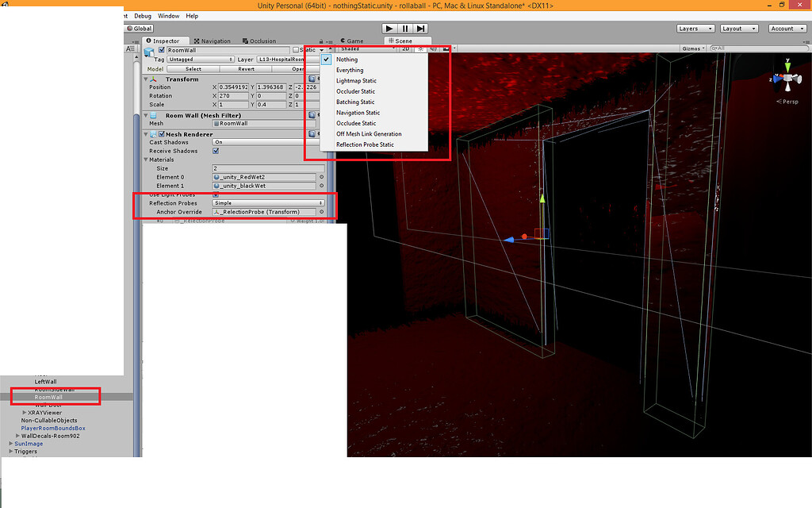Toggle scene audio with the speaker icon
The height and width of the screenshot is (508, 812).
tap(434, 48)
